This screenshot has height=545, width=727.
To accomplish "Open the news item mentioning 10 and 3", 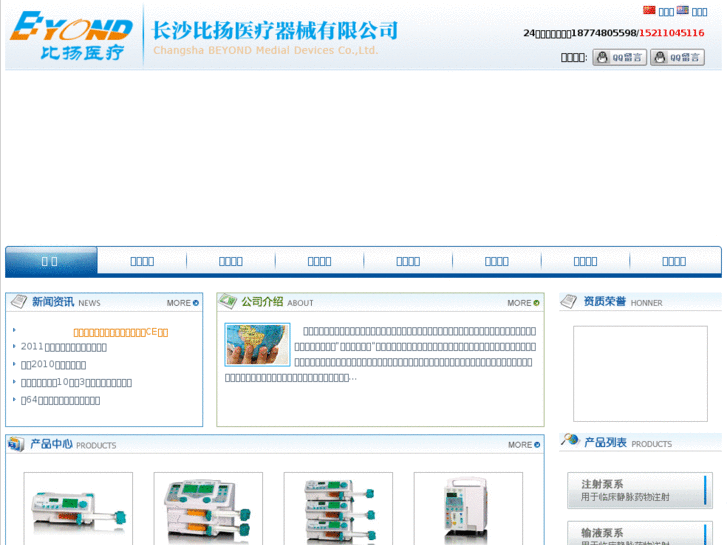I will coord(77,382).
